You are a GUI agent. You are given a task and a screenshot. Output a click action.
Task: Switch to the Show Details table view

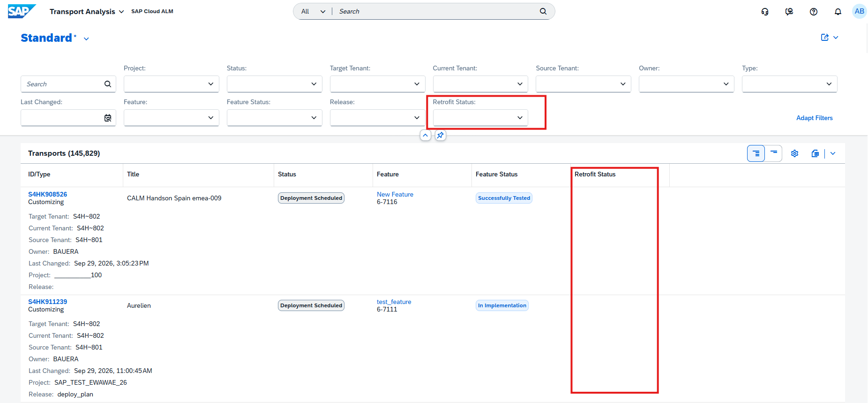(756, 153)
